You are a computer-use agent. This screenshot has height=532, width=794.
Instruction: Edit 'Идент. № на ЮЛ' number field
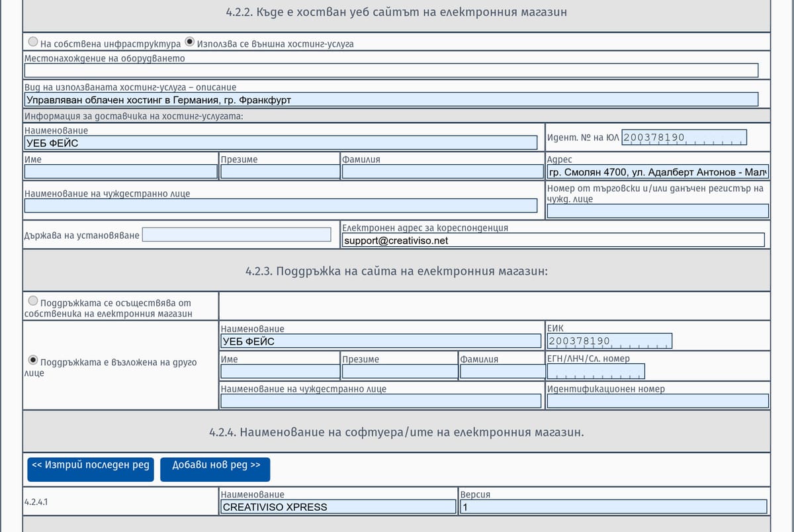coord(684,138)
